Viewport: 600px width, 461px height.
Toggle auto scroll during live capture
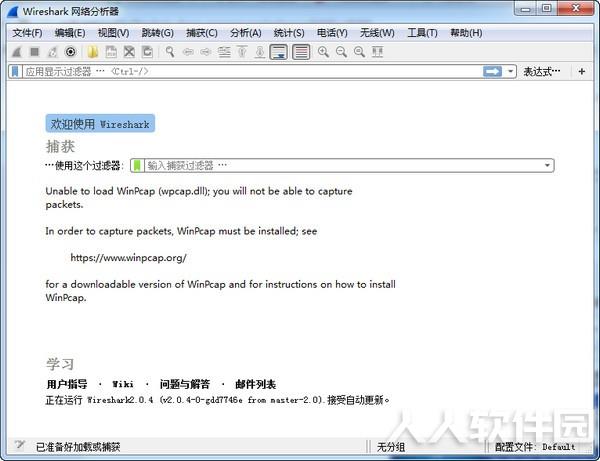(279, 52)
